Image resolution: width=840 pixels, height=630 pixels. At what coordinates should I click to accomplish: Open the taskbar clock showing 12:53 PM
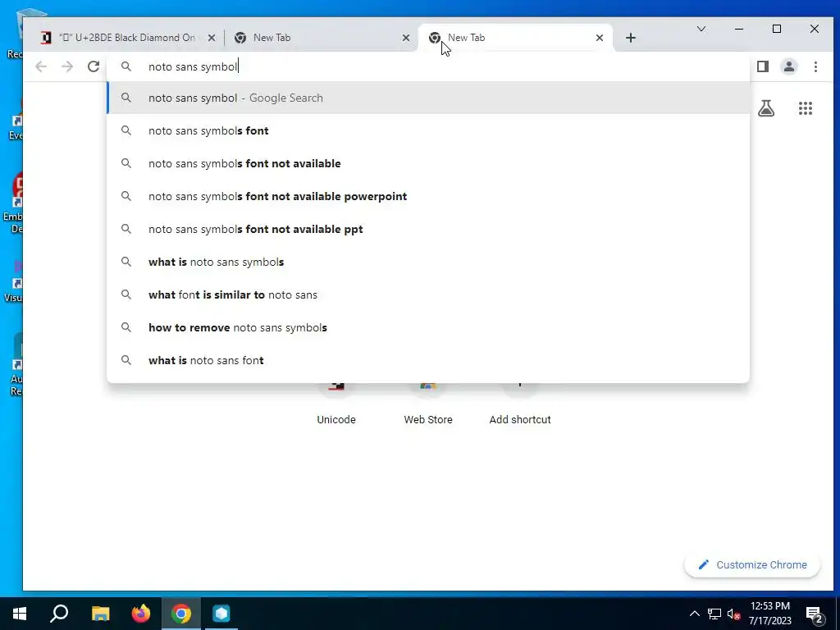pos(769,614)
